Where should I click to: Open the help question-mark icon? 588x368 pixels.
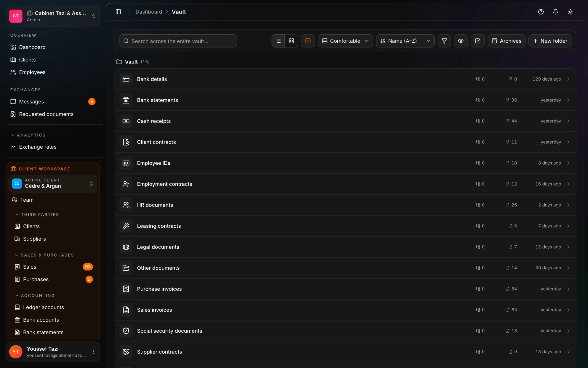pos(541,12)
